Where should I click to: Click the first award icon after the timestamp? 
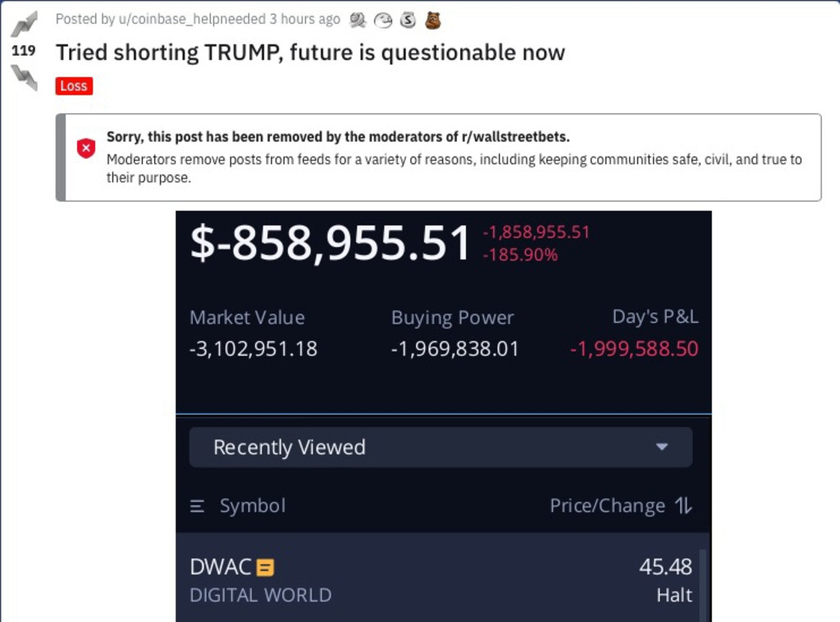pos(358,20)
